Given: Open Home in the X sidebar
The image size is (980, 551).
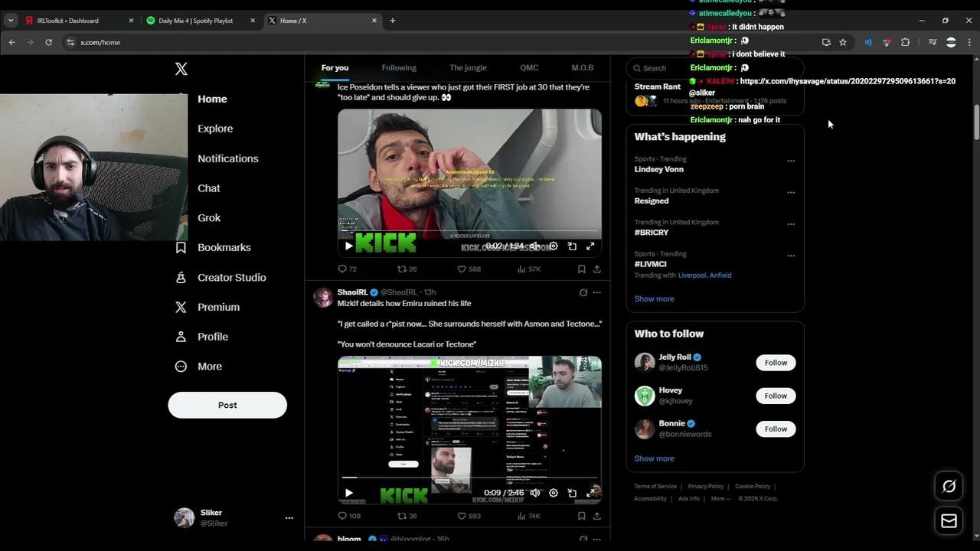Looking at the screenshot, I should [x=212, y=99].
